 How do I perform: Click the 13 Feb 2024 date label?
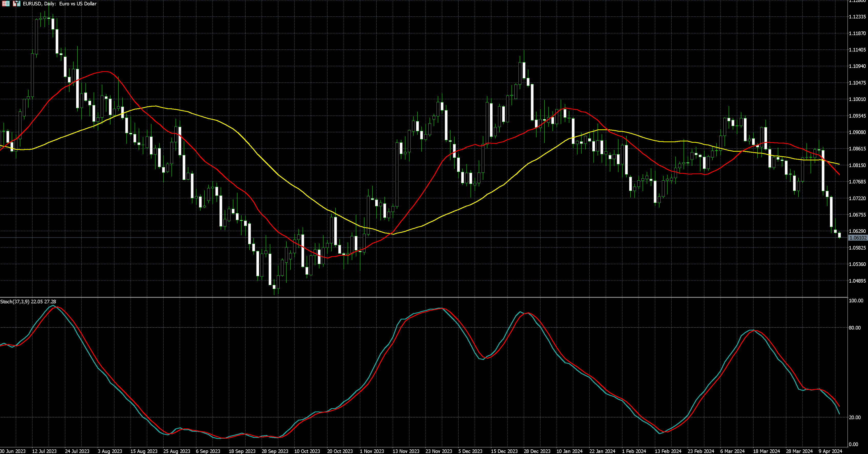pos(668,451)
